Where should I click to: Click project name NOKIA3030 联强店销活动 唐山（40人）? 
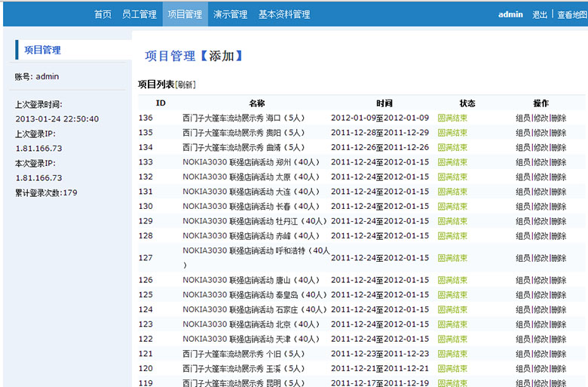pyautogui.click(x=251, y=280)
